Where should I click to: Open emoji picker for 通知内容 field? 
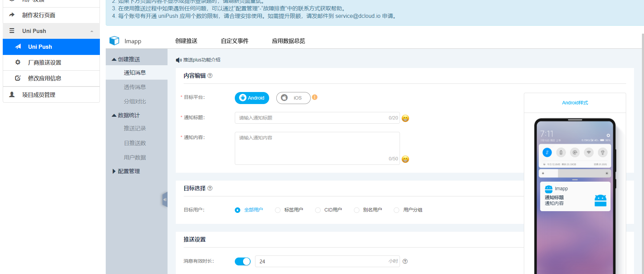(405, 159)
